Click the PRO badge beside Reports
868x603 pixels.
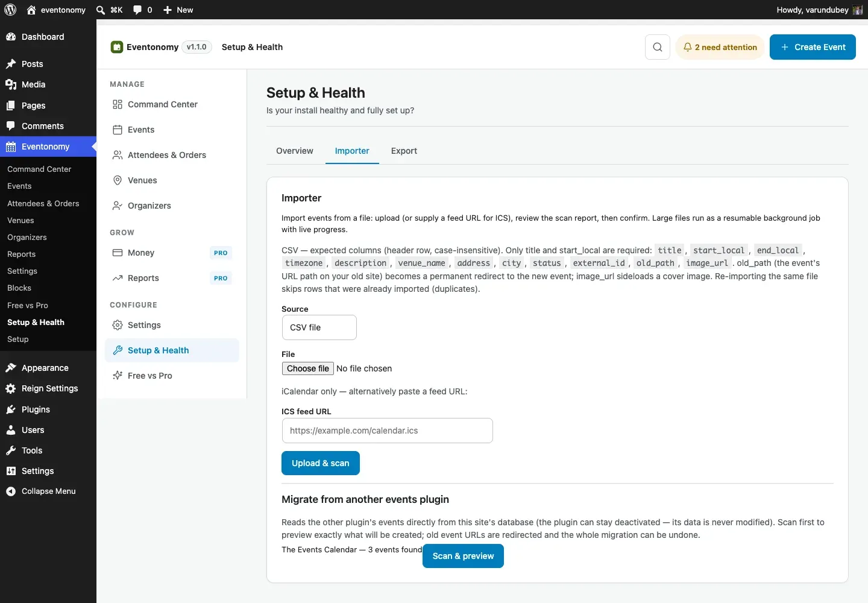tap(221, 278)
